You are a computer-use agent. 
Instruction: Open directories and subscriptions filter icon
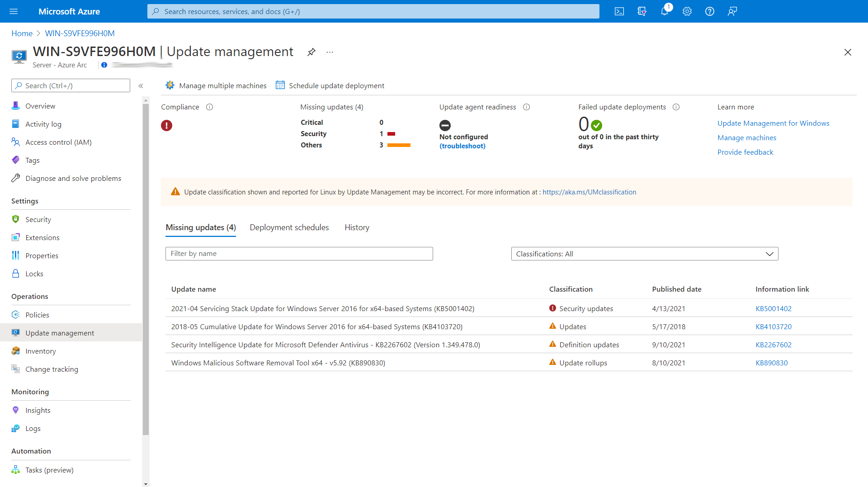pos(642,11)
